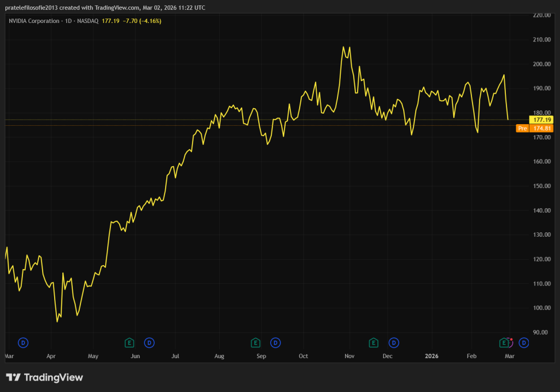Click the orange Pre 174.81 pre-market label
The height and width of the screenshot is (392, 560).
tap(535, 128)
